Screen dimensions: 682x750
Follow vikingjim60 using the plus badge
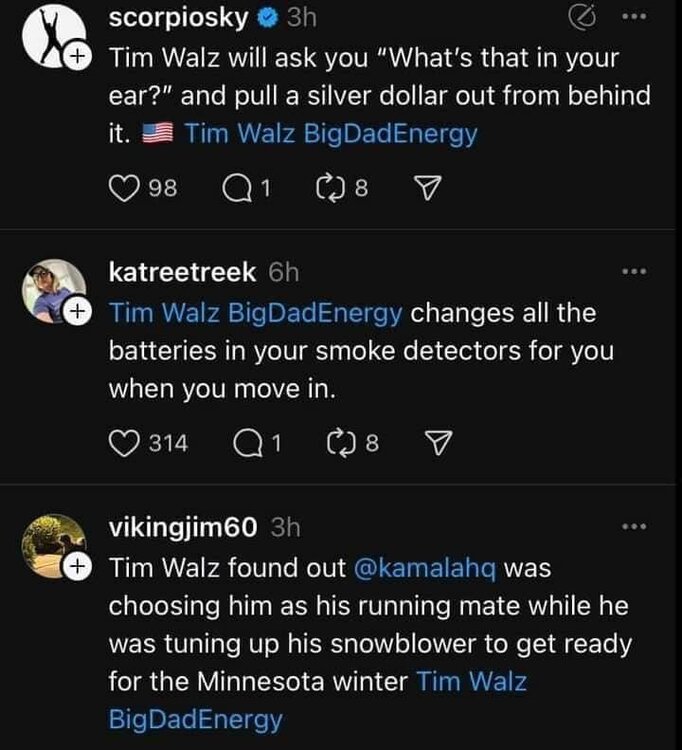(x=72, y=568)
